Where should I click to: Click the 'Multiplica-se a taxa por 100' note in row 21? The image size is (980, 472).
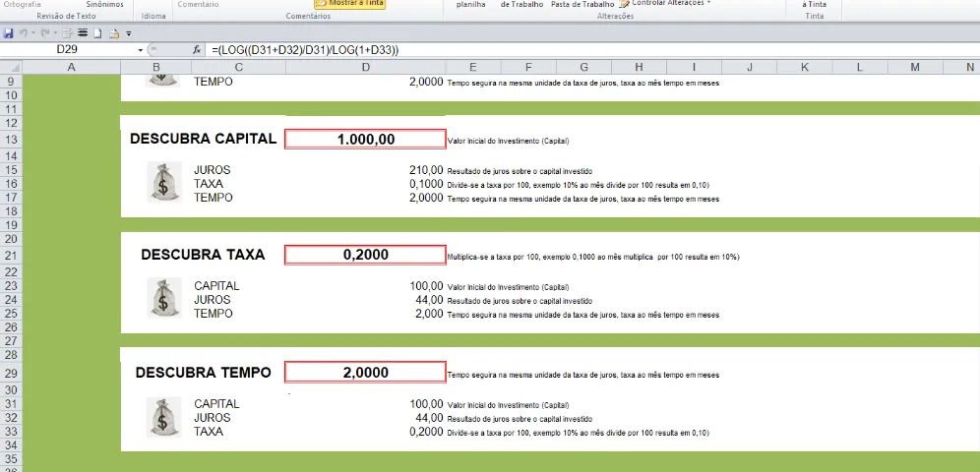click(593, 257)
